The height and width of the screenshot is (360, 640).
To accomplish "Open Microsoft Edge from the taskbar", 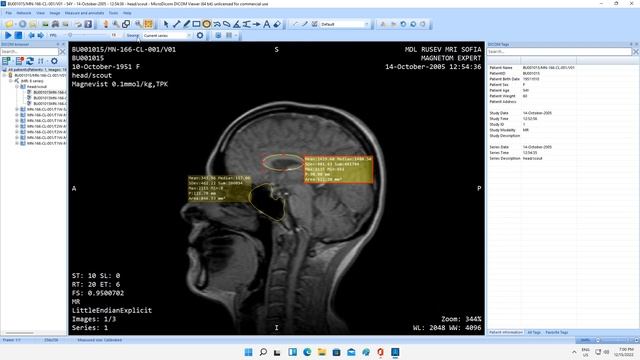I will (307, 352).
